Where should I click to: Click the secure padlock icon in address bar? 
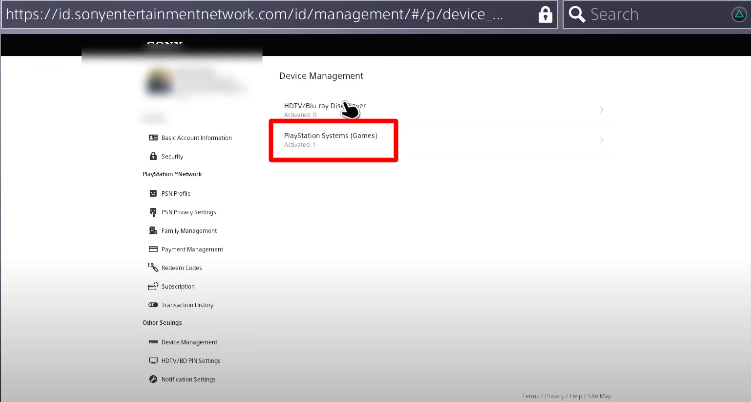click(x=545, y=14)
